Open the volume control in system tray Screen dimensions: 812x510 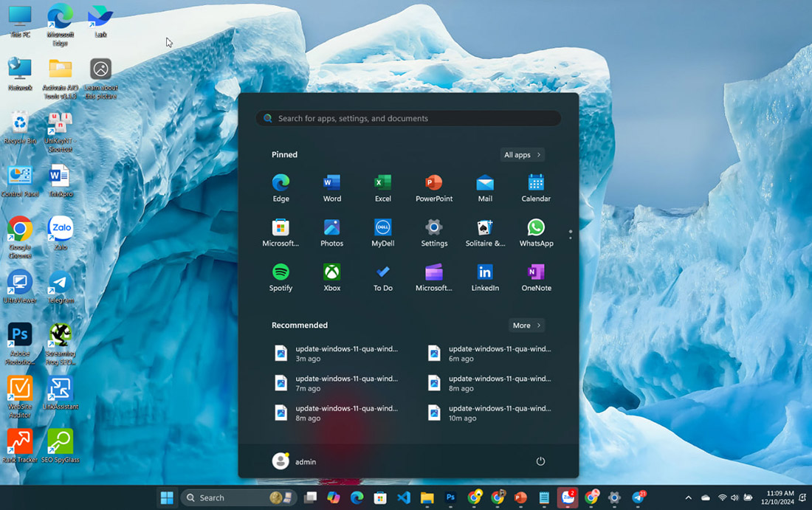734,498
